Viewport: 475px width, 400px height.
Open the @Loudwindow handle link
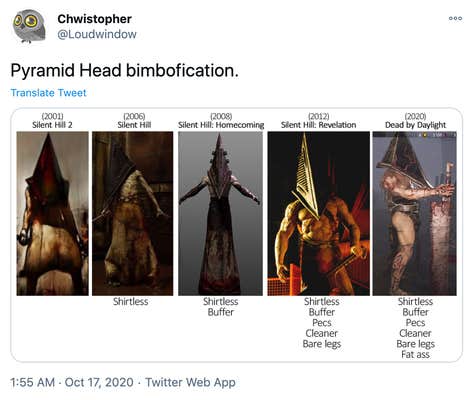97,34
